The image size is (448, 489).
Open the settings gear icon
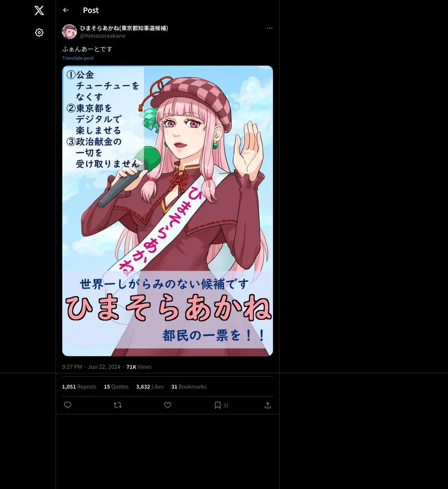coord(39,32)
